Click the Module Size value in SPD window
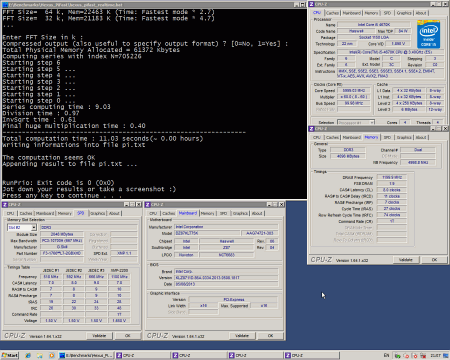The height and width of the screenshot is (360, 450). [x=62, y=234]
